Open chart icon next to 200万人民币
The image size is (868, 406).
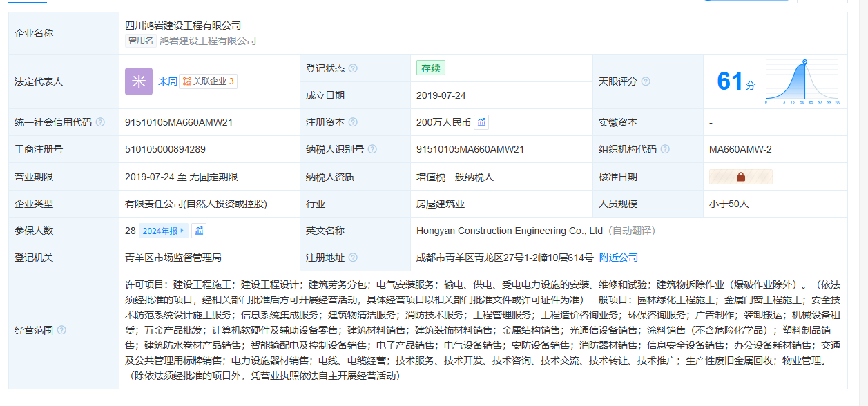[x=482, y=122]
